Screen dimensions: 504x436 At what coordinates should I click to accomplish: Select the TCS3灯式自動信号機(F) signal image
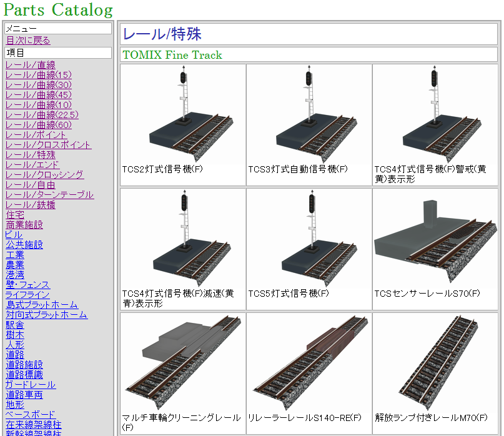[x=309, y=114]
